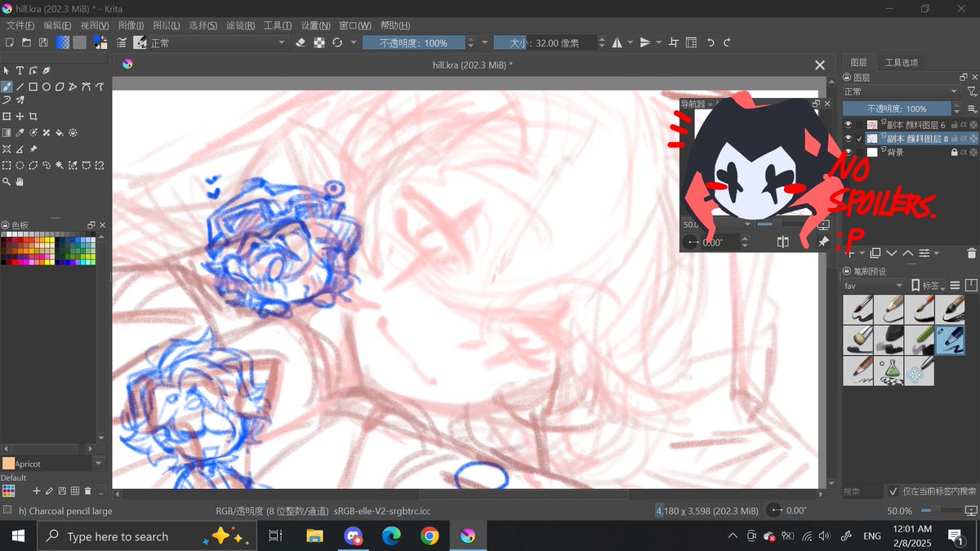Select the Calligraphy tool
980x551 pixels.
click(x=46, y=70)
